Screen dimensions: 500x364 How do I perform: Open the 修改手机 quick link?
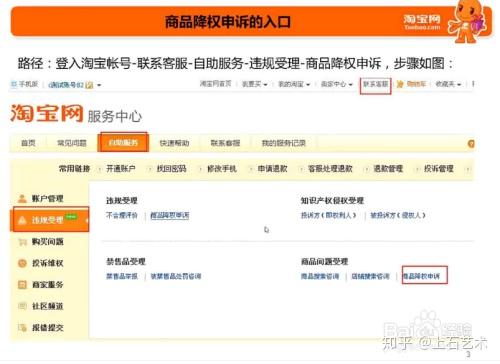click(222, 169)
